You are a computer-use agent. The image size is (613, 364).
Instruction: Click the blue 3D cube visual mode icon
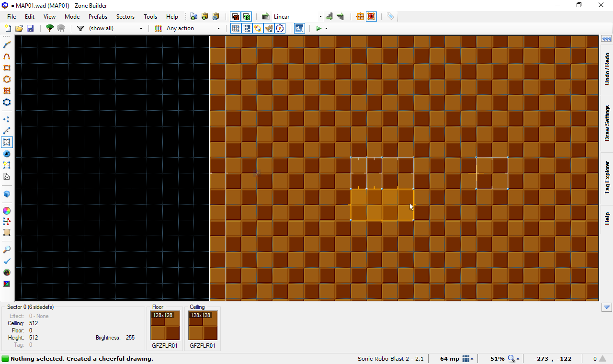pos(7,194)
